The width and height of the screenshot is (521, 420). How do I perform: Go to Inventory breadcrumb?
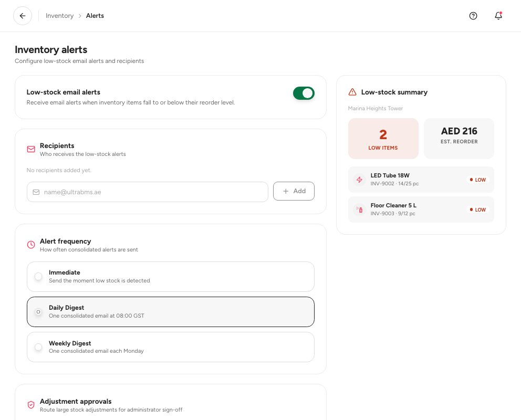pos(59,16)
